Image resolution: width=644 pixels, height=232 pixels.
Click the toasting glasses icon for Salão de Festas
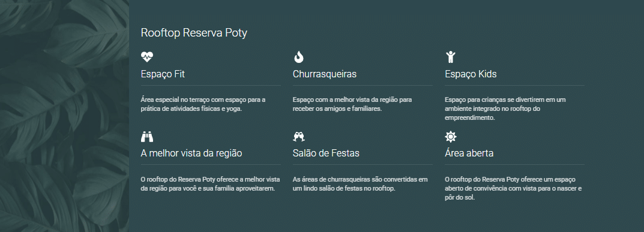click(x=299, y=136)
